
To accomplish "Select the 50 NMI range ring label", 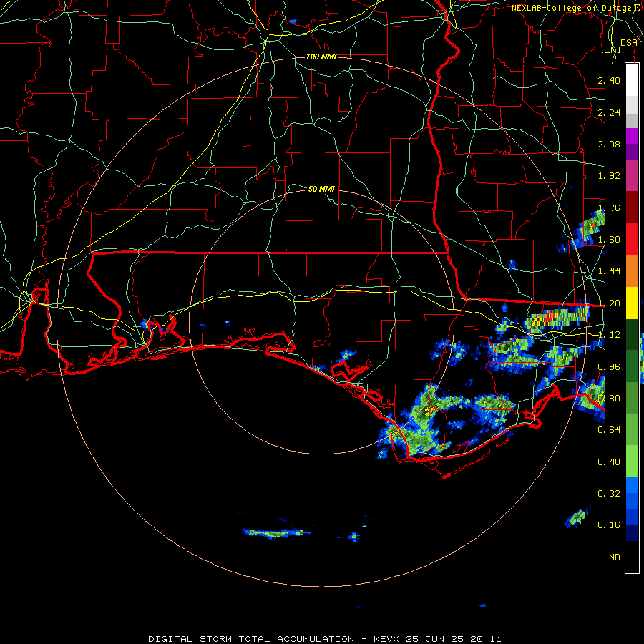I will click(x=321, y=189).
